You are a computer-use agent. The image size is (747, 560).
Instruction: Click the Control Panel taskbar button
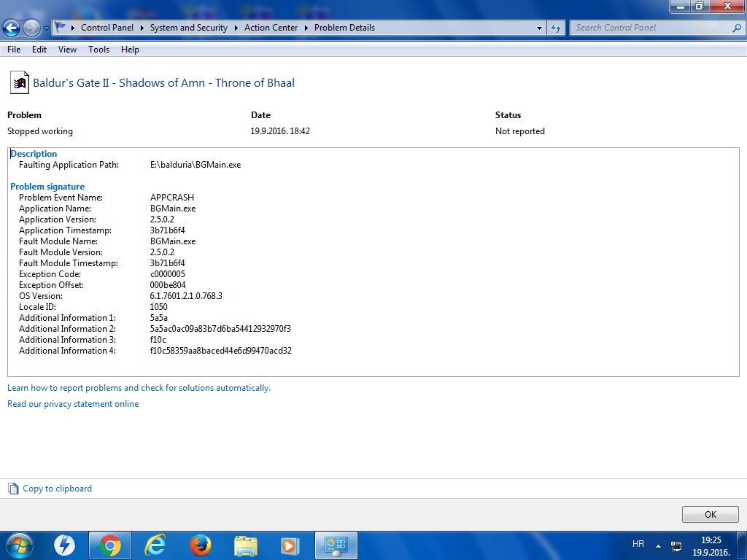336,545
